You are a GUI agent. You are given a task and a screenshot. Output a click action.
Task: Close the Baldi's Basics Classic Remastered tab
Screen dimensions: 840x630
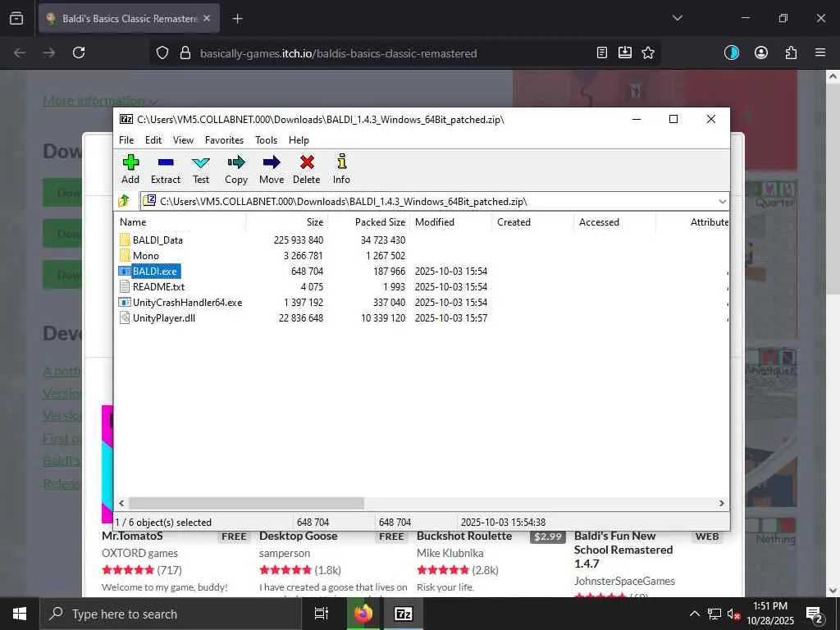[207, 18]
